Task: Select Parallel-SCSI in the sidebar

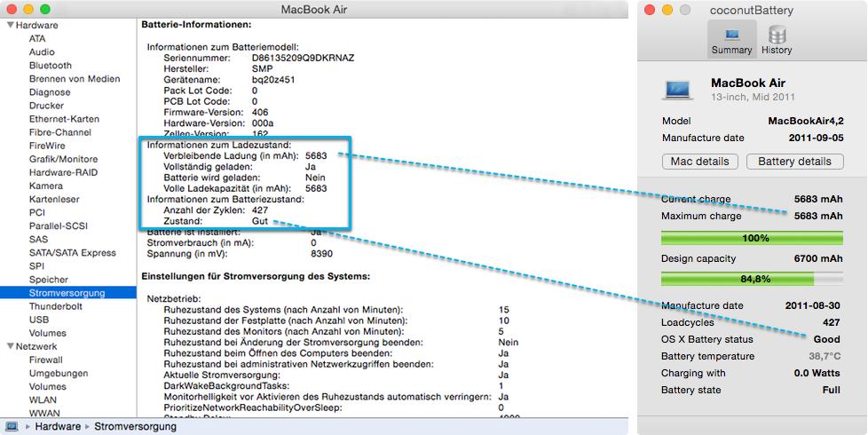Action: pyautogui.click(x=59, y=225)
